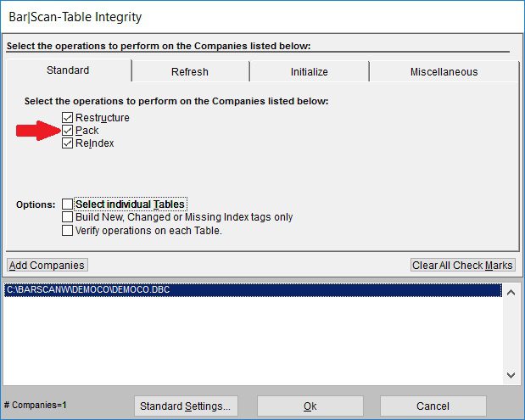Uncheck the Restructure checkbox
Viewport: 525px width, 420px height.
67,118
